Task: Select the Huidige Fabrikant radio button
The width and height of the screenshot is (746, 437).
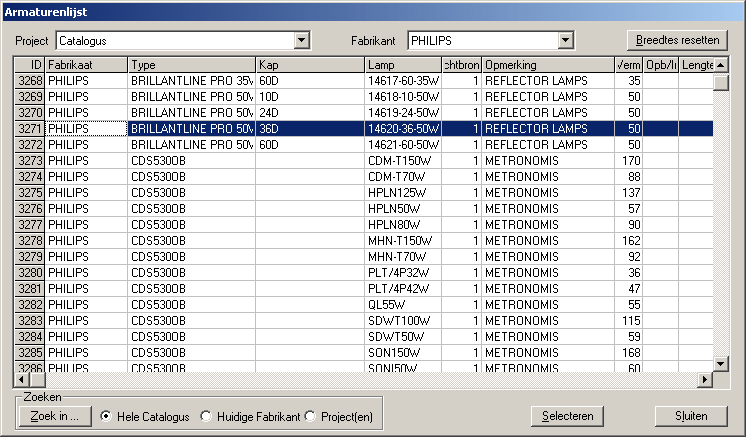Action: (x=206, y=417)
